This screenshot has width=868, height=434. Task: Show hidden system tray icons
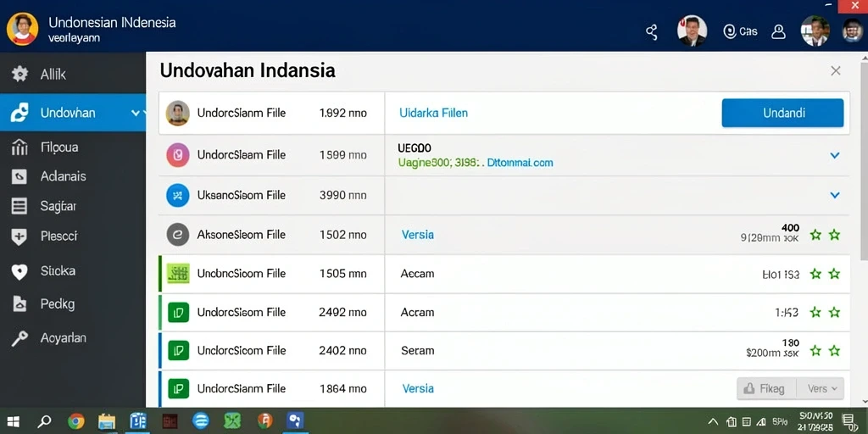coord(714,422)
